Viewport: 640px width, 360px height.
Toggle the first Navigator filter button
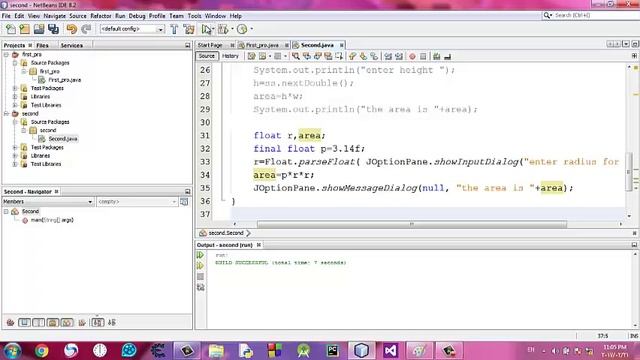pos(24,322)
